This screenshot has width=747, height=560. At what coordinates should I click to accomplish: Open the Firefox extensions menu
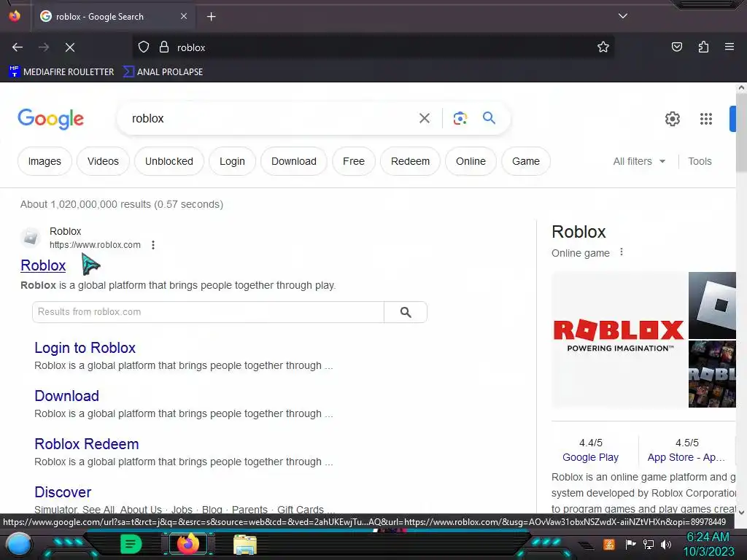703,47
